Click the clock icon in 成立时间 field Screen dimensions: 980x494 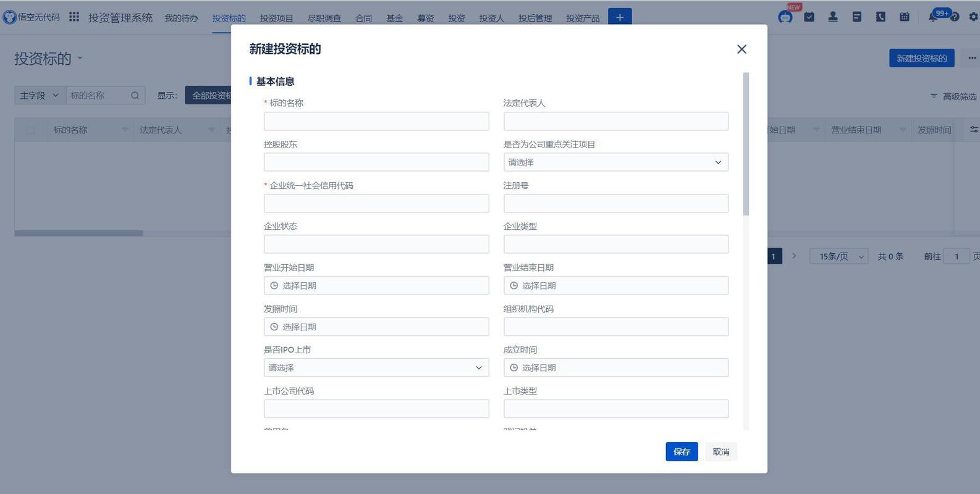coord(514,367)
